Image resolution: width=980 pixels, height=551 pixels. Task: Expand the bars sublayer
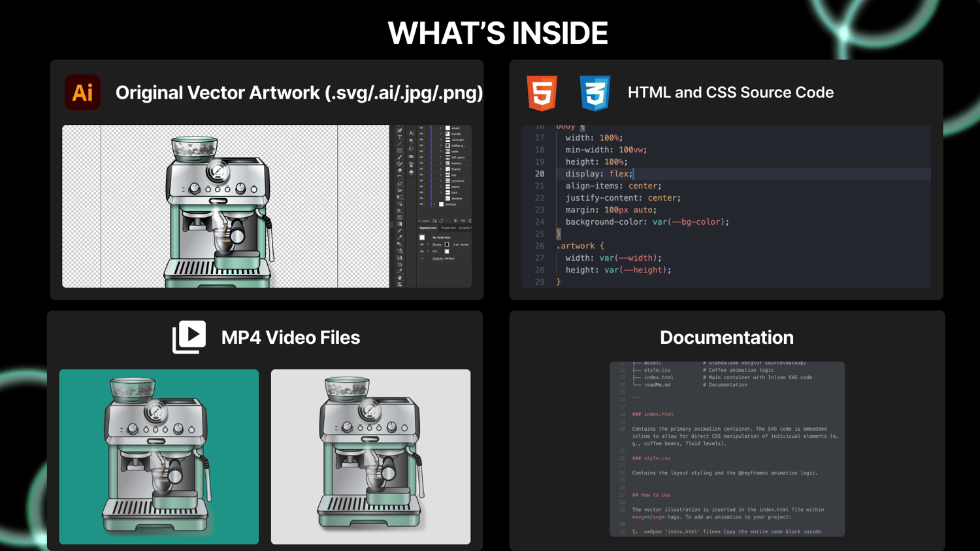point(442,193)
